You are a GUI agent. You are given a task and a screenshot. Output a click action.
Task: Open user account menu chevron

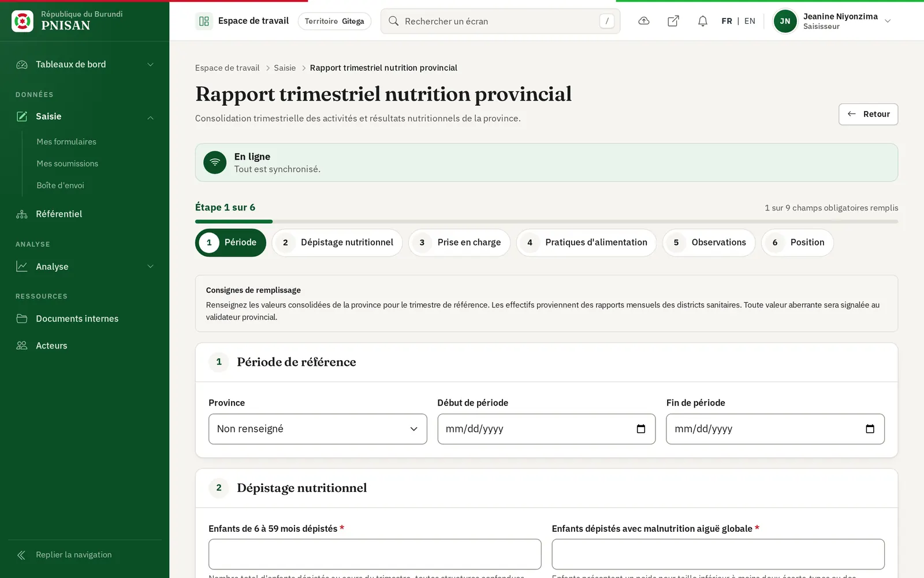pyautogui.click(x=888, y=21)
